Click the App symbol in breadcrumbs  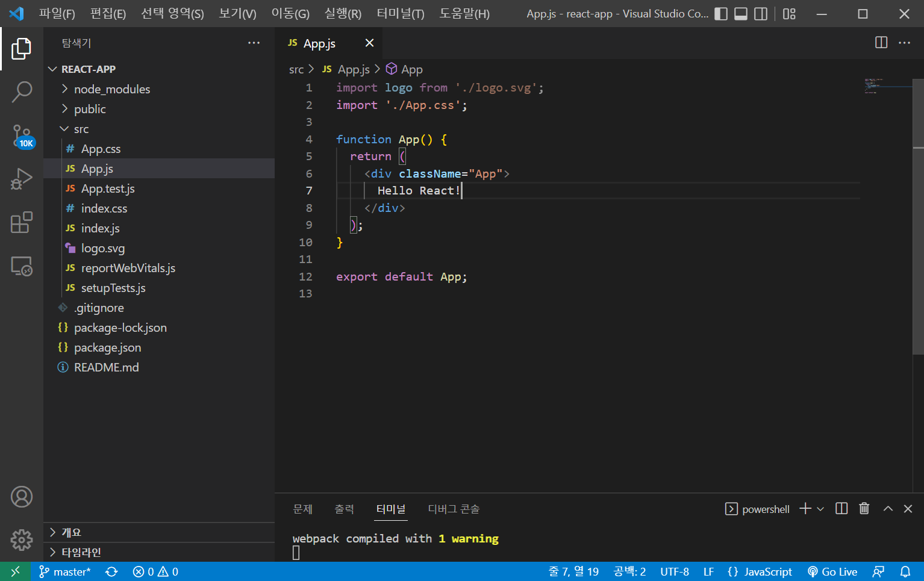pos(405,69)
